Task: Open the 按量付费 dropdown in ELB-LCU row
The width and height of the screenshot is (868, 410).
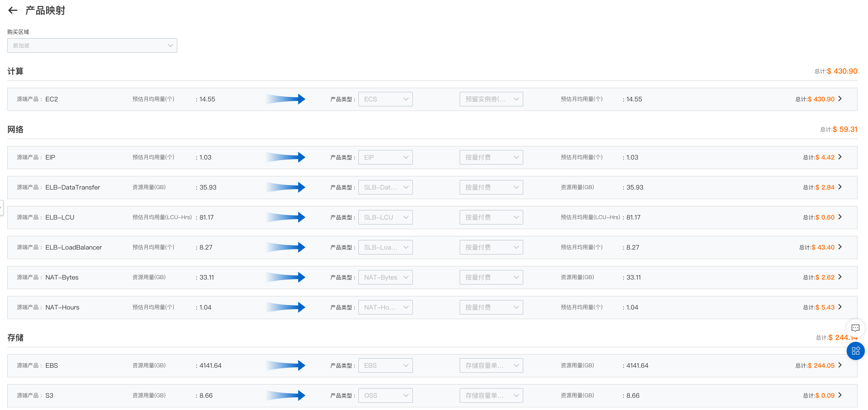Action: pos(491,217)
